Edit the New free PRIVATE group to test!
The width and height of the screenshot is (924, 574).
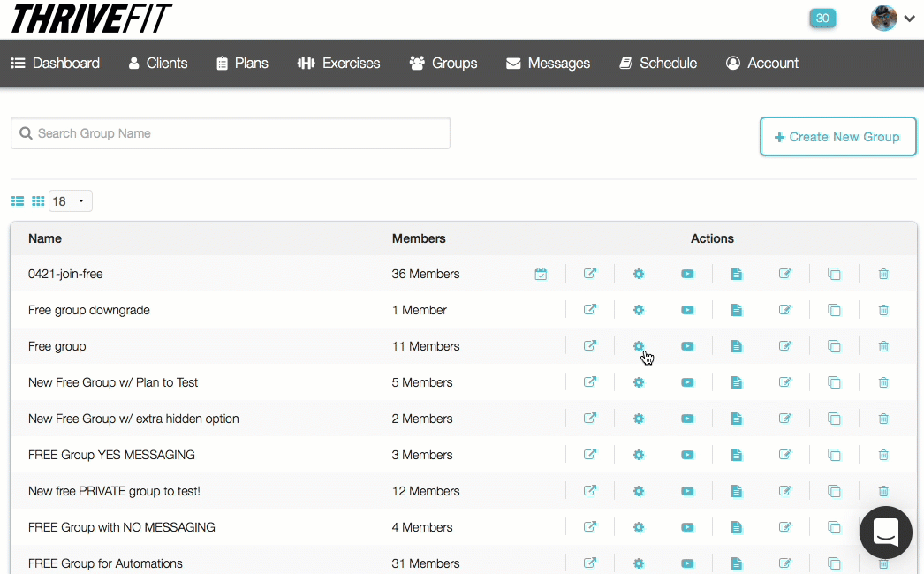pos(784,491)
